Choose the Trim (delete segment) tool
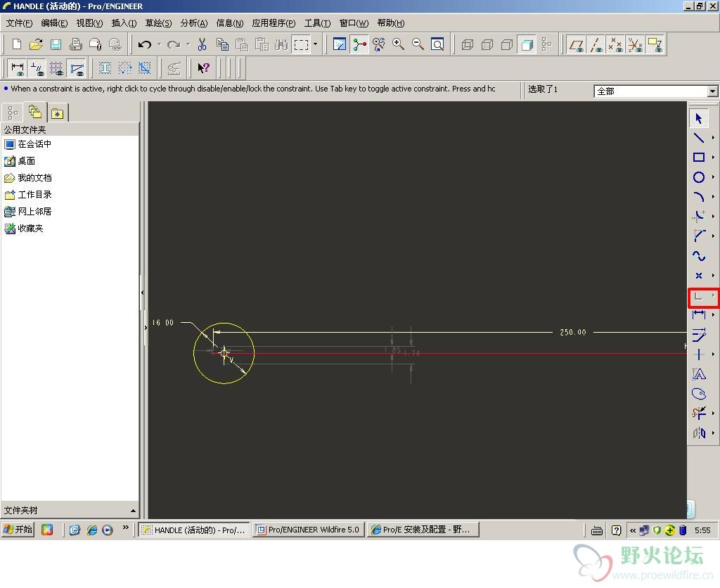The width and height of the screenshot is (720, 588). point(699,414)
